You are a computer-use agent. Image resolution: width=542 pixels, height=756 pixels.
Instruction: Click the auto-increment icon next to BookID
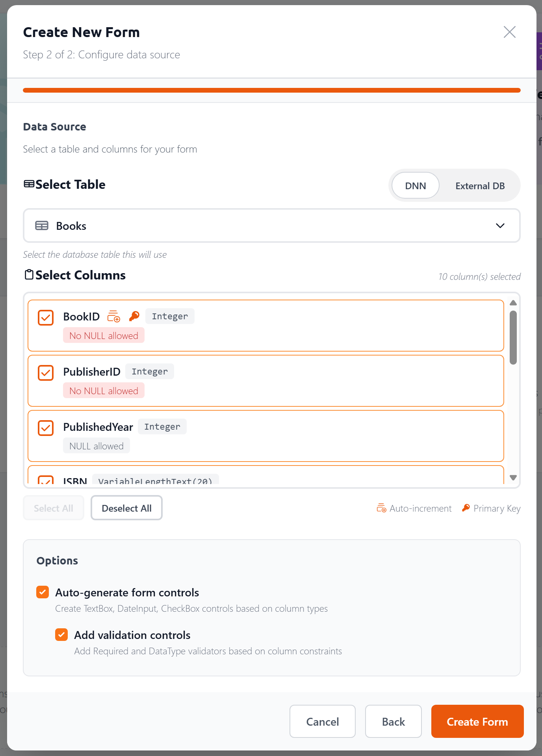coord(114,317)
